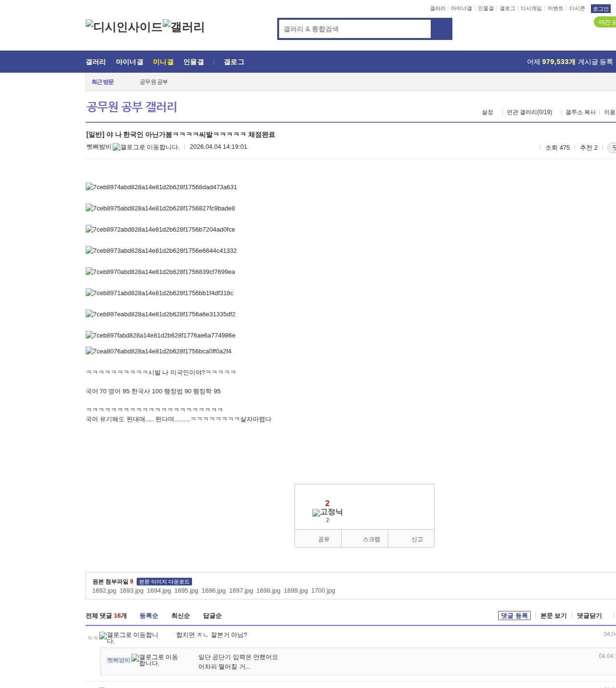
Task: Open recently visited 공무원 공부 gallery
Action: tap(154, 82)
